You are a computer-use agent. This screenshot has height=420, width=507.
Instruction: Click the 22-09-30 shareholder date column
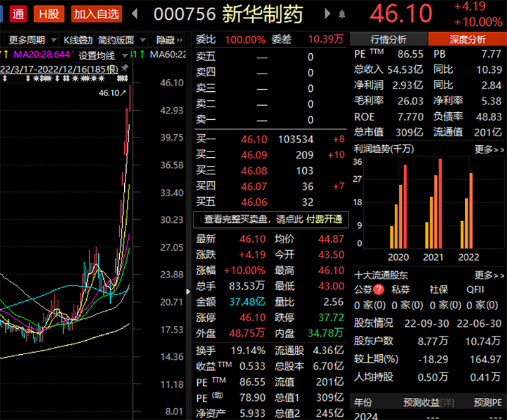(427, 323)
